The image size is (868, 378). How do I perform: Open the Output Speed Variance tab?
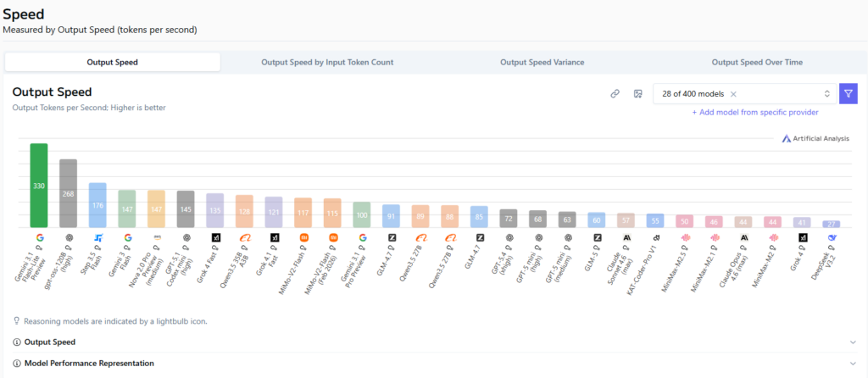[540, 62]
